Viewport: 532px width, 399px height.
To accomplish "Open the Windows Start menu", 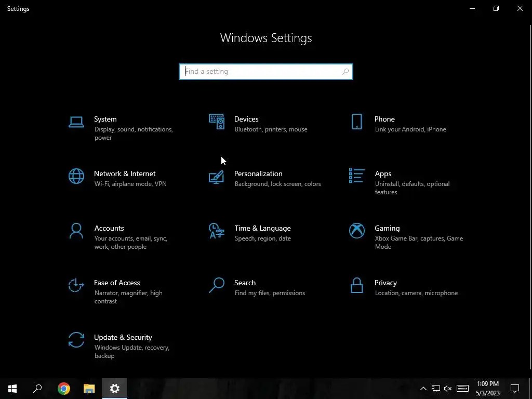I will point(12,389).
